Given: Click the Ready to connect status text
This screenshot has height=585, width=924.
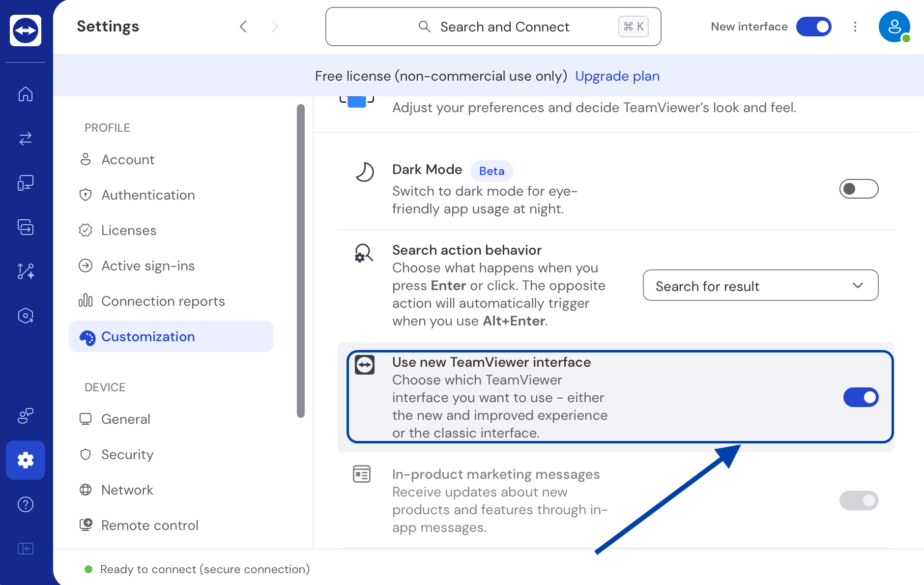Looking at the screenshot, I should pyautogui.click(x=205, y=569).
